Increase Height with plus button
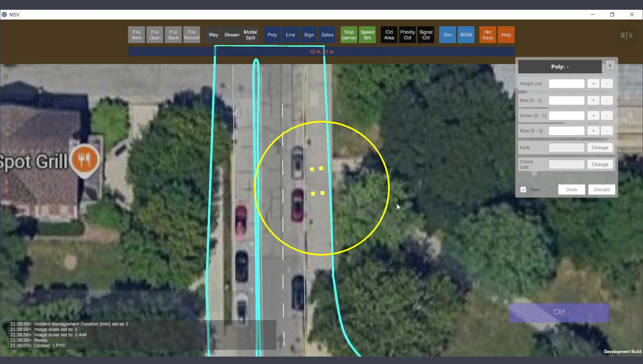The height and width of the screenshot is (364, 643). (x=593, y=84)
